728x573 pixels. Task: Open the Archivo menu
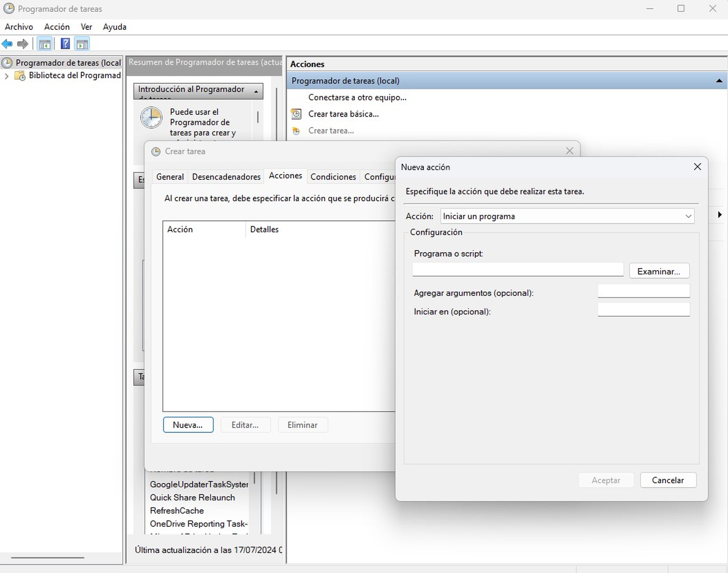tap(19, 27)
